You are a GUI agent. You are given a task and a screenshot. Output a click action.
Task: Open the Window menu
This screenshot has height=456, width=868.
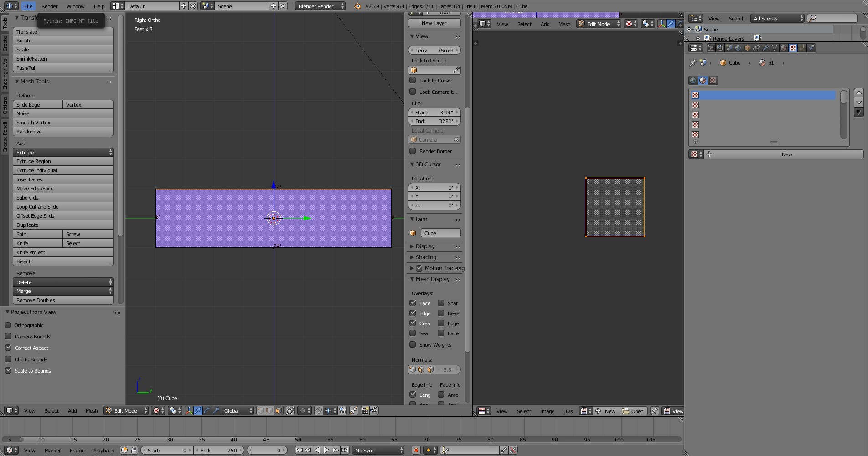pos(75,6)
